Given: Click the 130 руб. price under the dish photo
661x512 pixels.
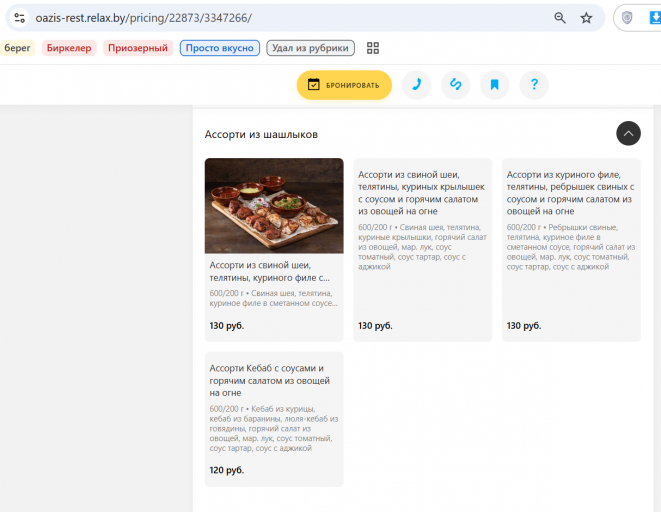Looking at the screenshot, I should click(x=227, y=326).
